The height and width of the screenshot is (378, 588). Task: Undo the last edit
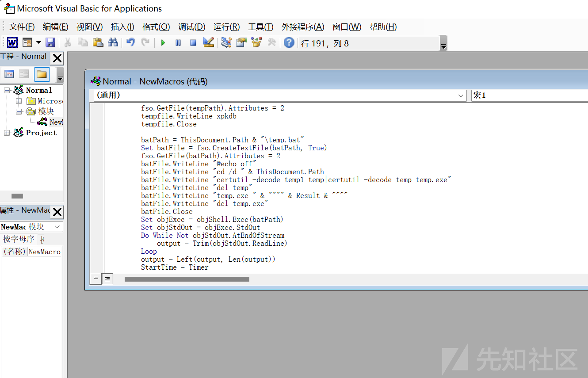(x=130, y=42)
